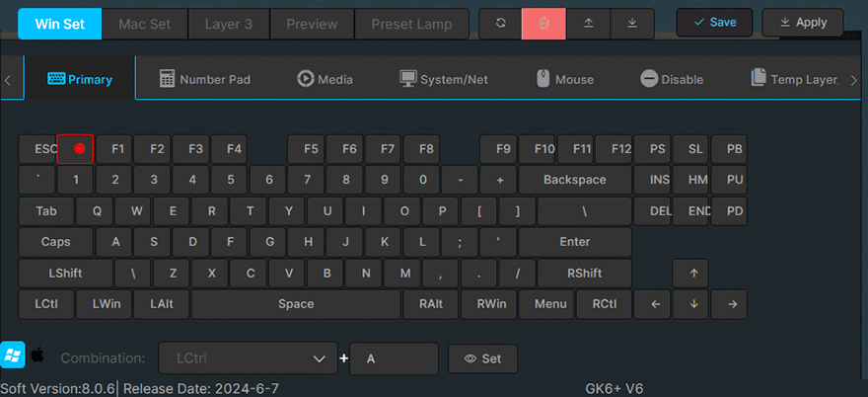Click the upload arrow icon

pos(589,24)
